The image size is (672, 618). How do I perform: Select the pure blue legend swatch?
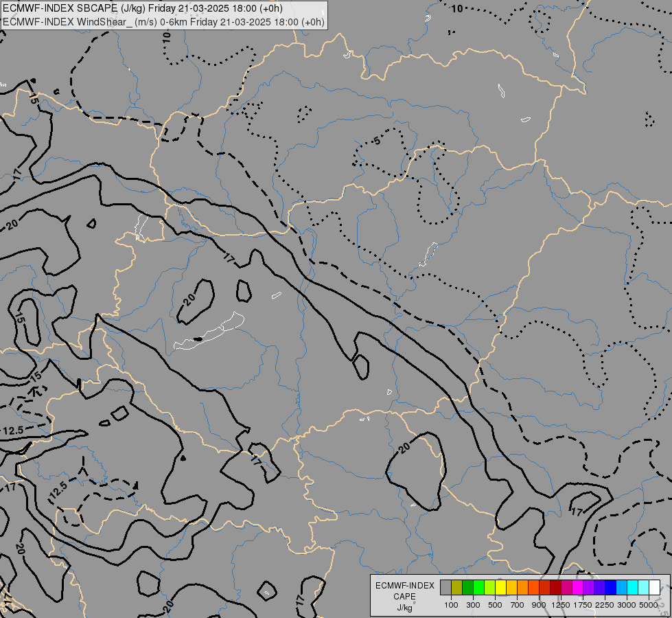click(611, 587)
